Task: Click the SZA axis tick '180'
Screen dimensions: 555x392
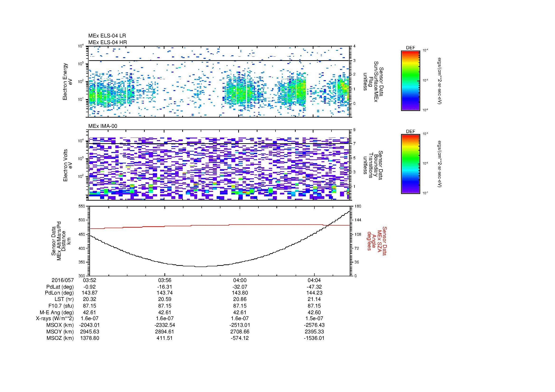Action: tap(357, 206)
